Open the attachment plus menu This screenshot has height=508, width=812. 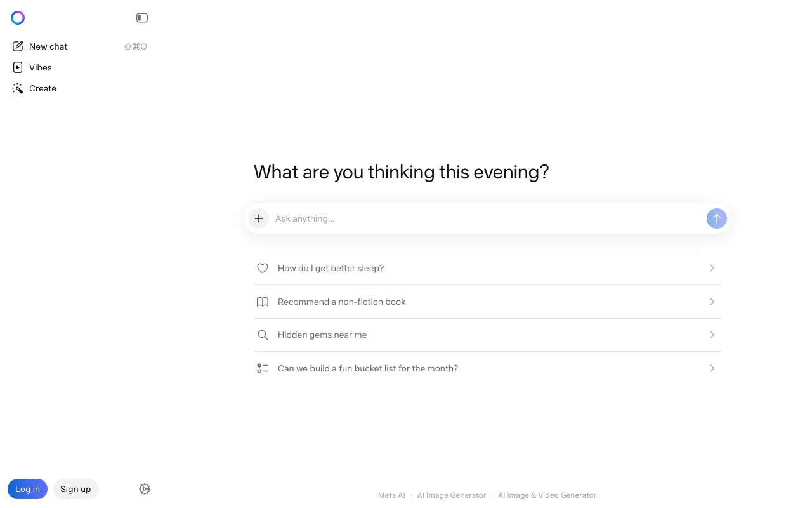tap(258, 218)
